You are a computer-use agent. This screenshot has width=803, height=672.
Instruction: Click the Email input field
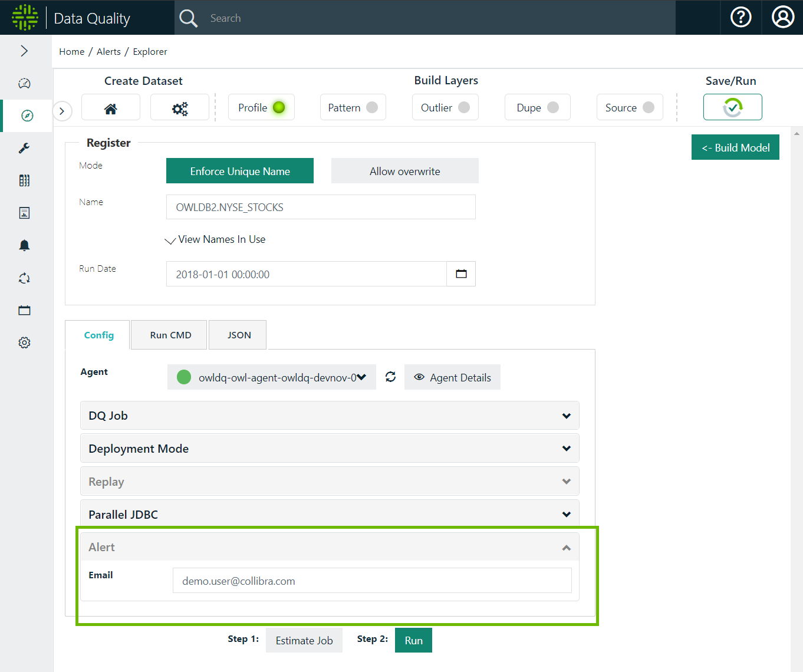372,581
